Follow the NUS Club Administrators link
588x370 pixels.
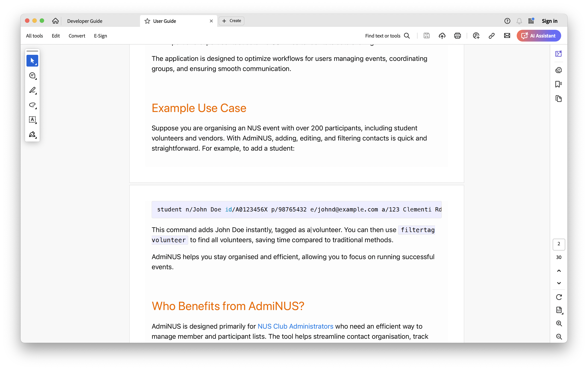coord(295,326)
